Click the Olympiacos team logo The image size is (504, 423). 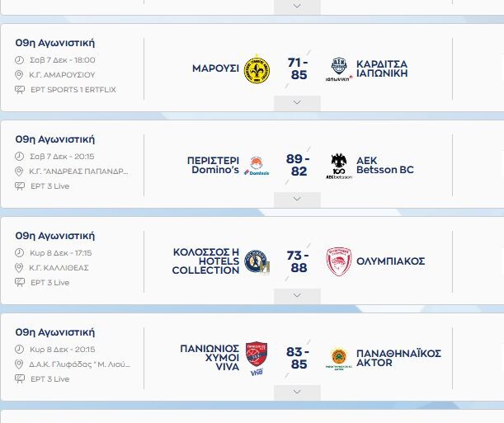[x=339, y=261]
